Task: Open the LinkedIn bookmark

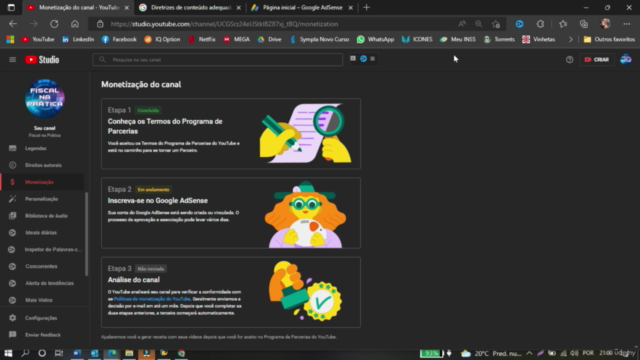Action: (x=78, y=39)
